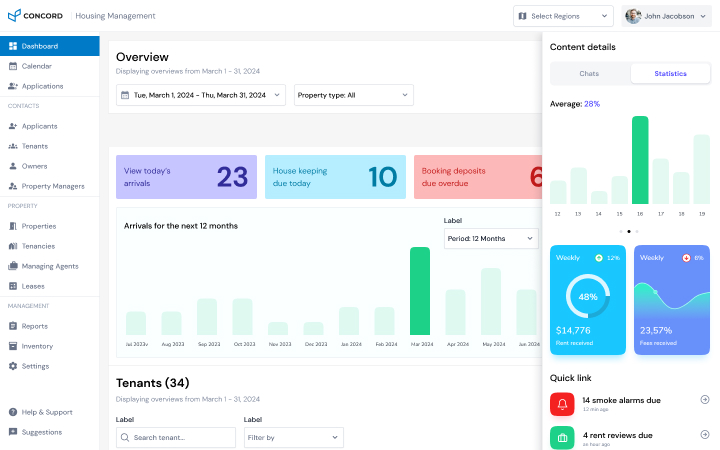Image resolution: width=720 pixels, height=450 pixels.
Task: Open the Property type: All dropdown
Action: pos(353,95)
